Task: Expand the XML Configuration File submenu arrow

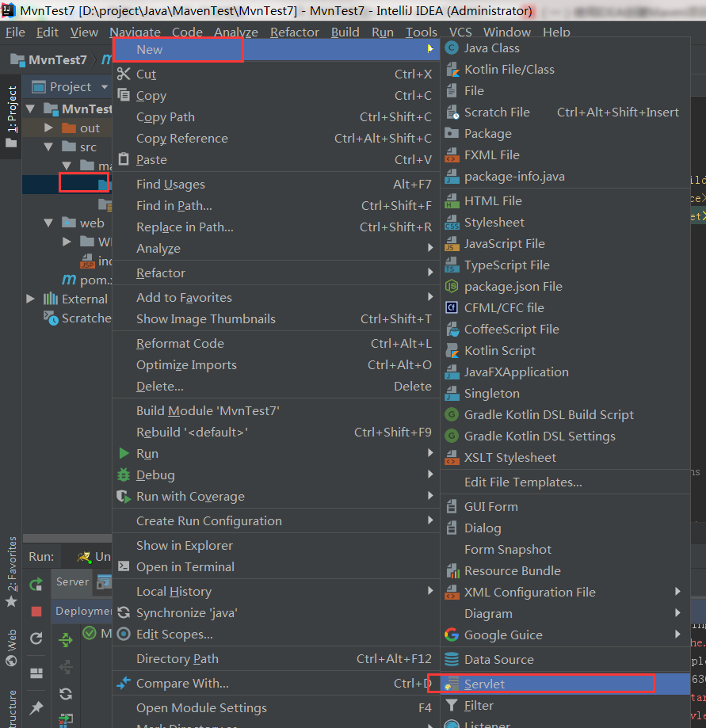Action: pyautogui.click(x=677, y=592)
